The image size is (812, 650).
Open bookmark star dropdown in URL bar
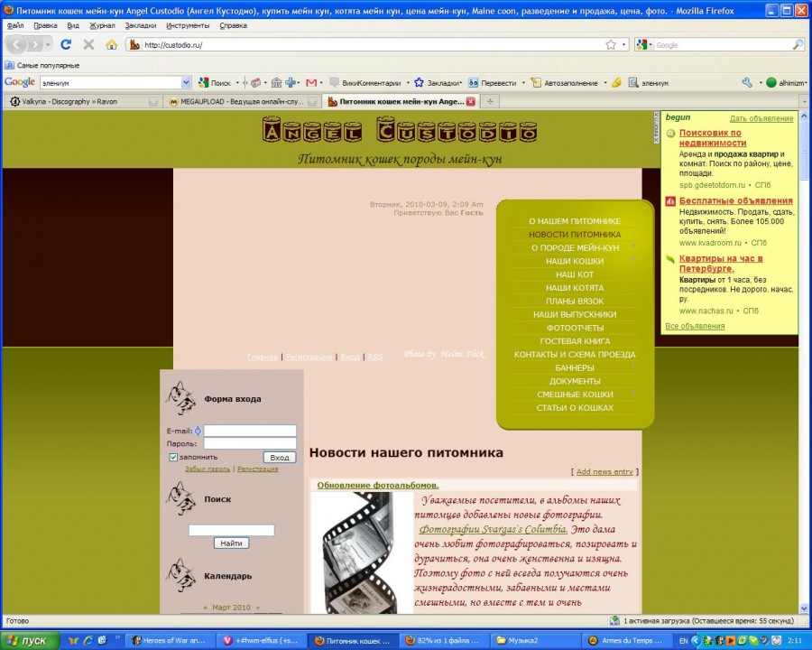[624, 44]
